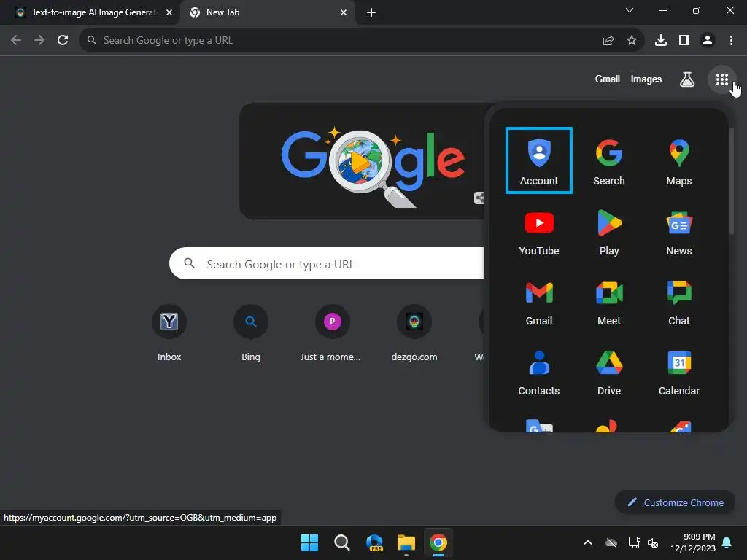
Task: Switch to Text-to-image AI Image Generator tab
Action: [90, 12]
